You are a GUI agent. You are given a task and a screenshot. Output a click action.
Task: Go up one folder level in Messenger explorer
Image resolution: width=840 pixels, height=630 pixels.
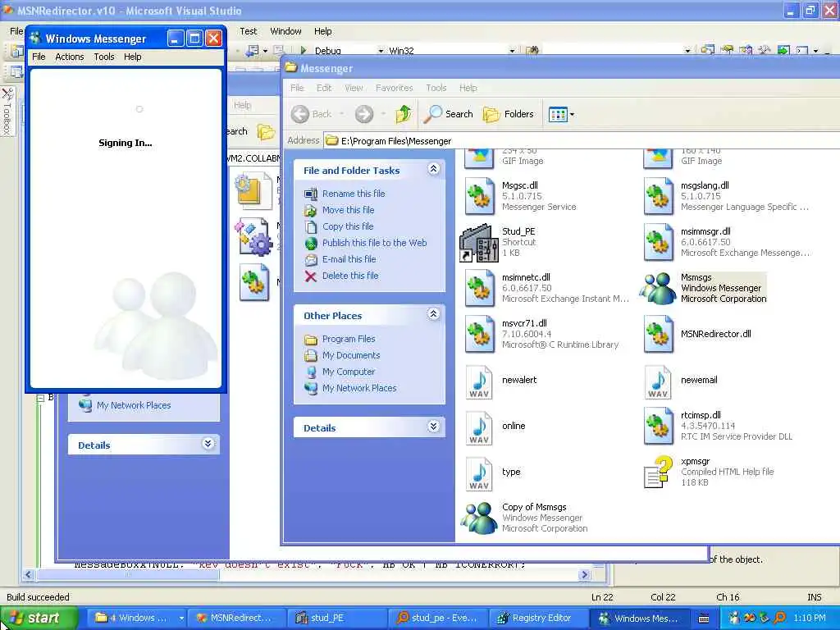[x=404, y=114]
